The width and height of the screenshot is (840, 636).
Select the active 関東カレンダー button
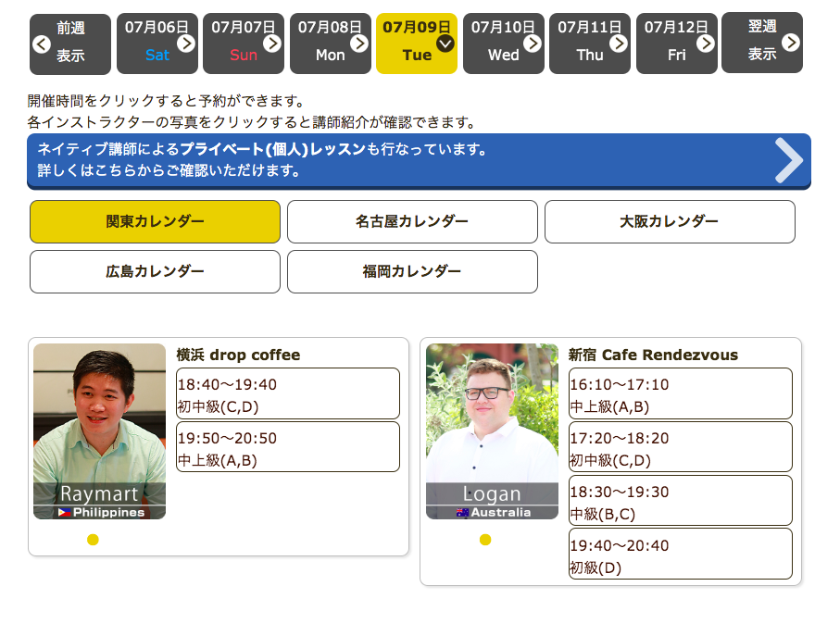pos(155,222)
